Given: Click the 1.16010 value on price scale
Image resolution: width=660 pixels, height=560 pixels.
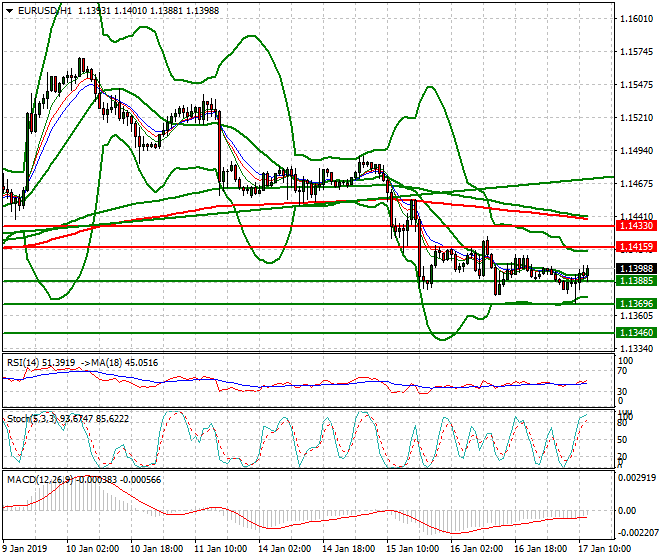Looking at the screenshot, I should coord(636,19).
